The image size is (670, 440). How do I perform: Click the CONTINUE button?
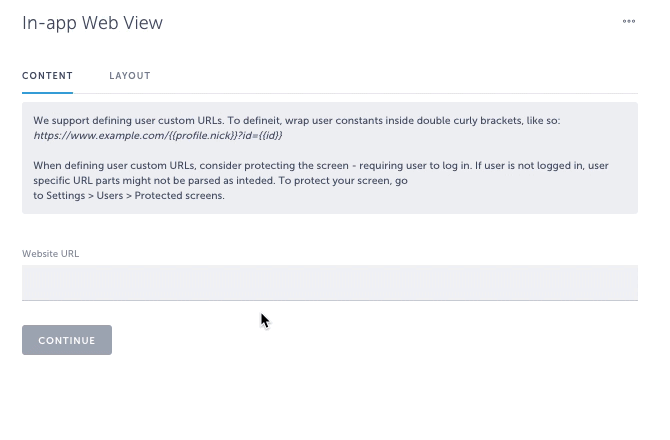coord(67,340)
